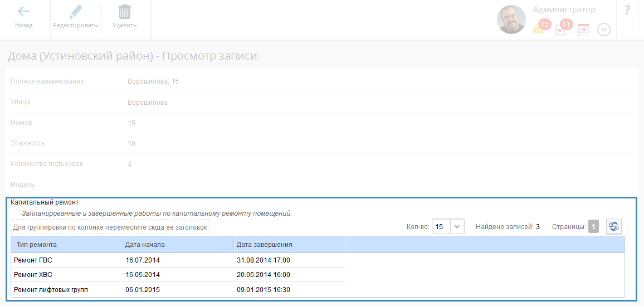
Task: Sort by Дата завершения column header
Action: coord(290,244)
